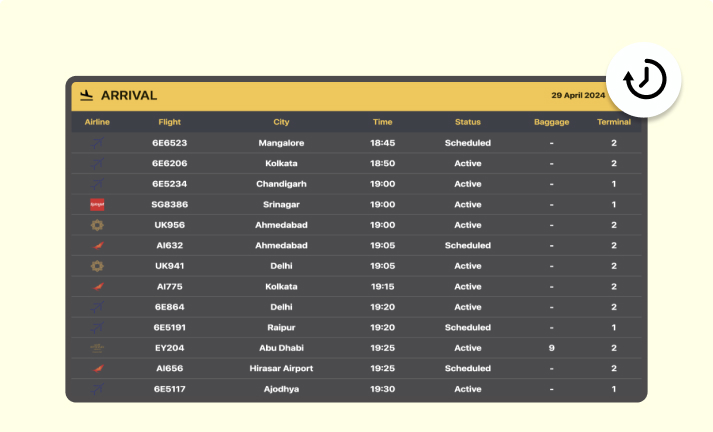Sort by the Flight column header
713x432 pixels.
170,122
